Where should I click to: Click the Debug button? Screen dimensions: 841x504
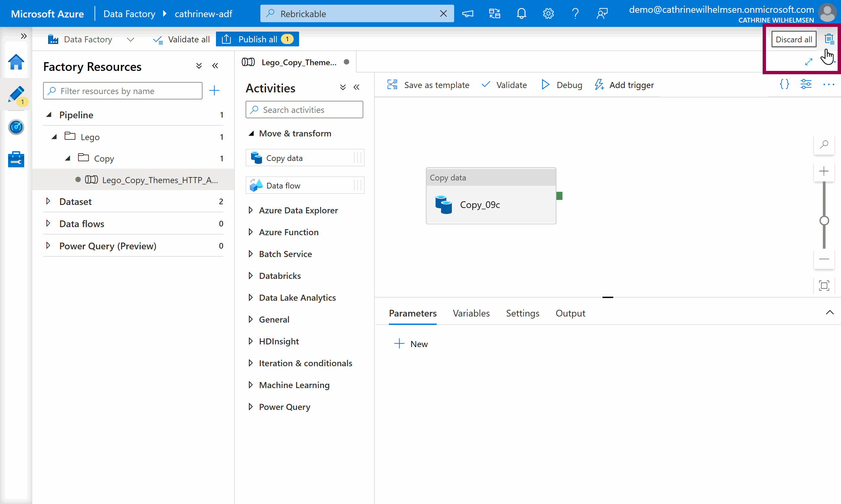[561, 85]
